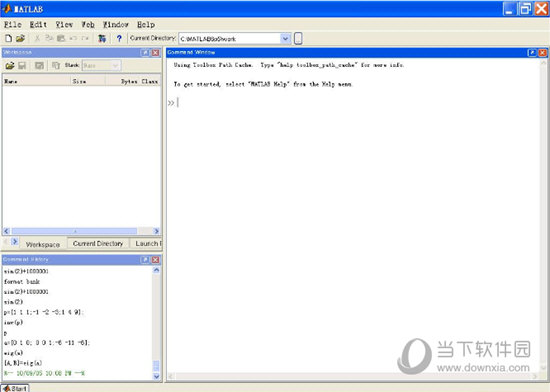550x392 pixels.
Task: Undock the Command Window panel
Action: coord(532,53)
